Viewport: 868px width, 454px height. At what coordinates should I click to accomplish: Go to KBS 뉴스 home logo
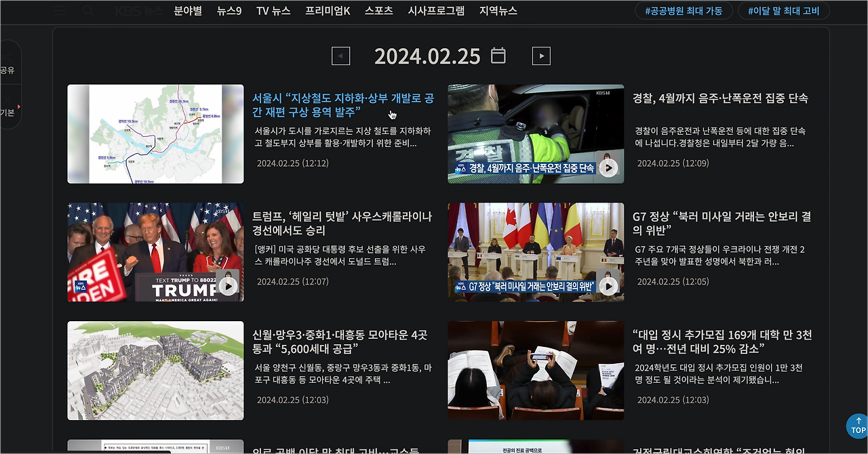click(138, 11)
